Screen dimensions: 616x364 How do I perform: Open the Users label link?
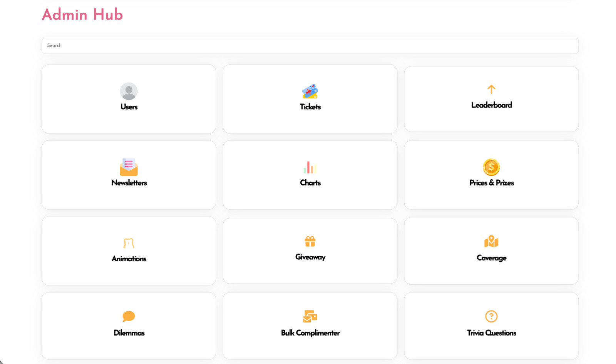pos(129,107)
